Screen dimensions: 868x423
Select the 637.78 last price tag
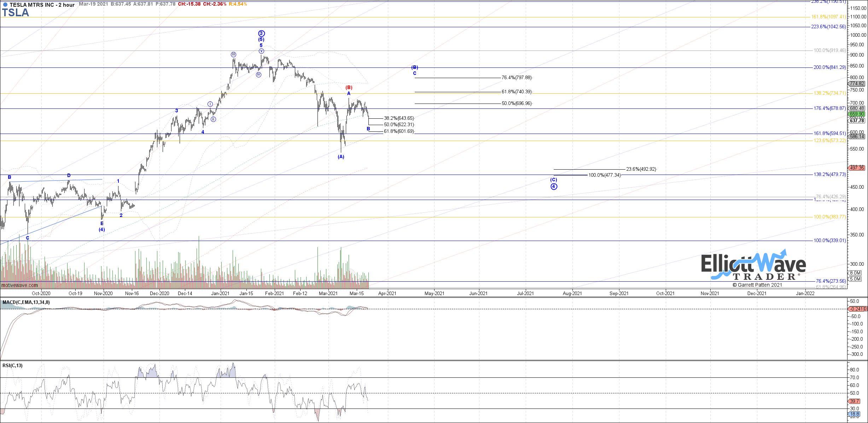tap(857, 121)
